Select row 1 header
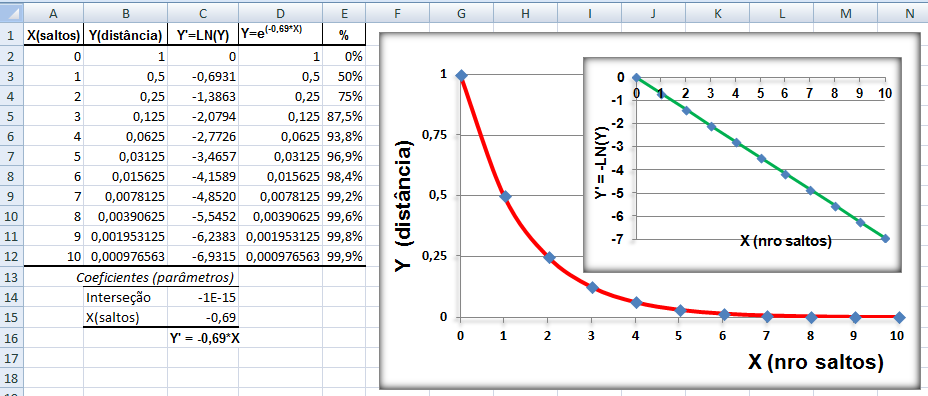Image resolution: width=928 pixels, height=396 pixels. point(12,35)
